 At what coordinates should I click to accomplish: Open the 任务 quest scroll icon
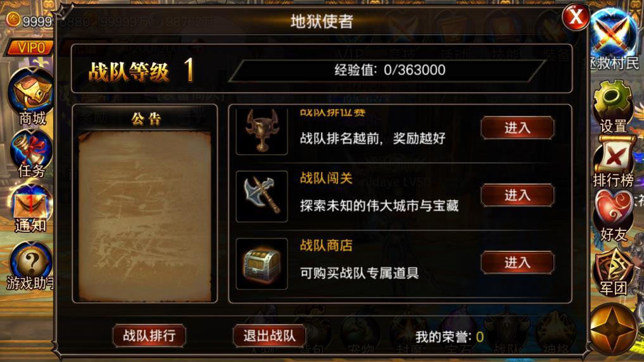point(31,150)
